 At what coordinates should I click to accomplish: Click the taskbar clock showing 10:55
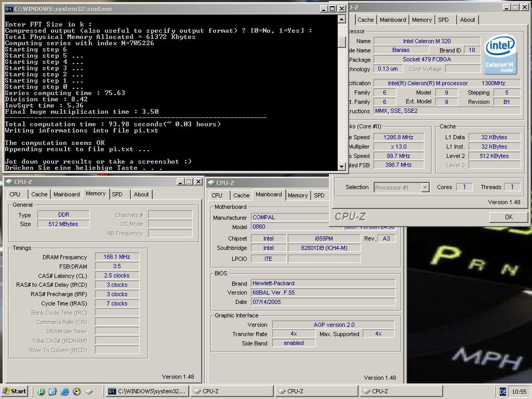point(519,392)
